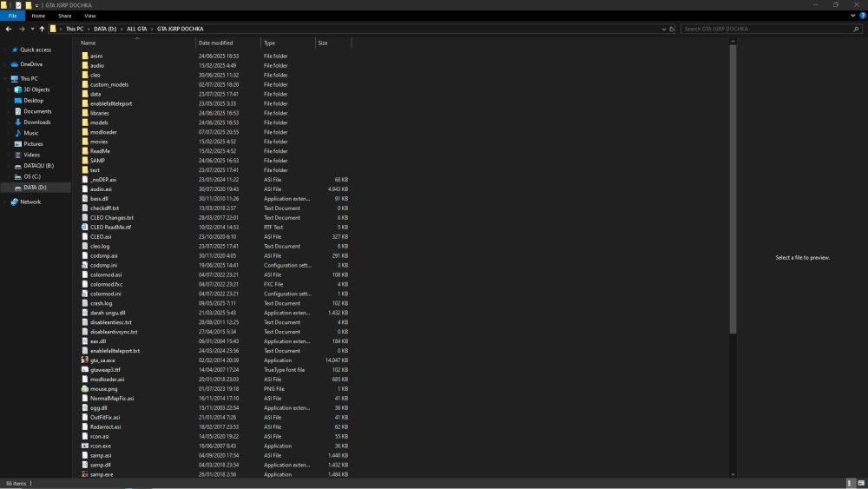Open 3D Objects in sidebar
Image resolution: width=868 pixels, height=489 pixels.
36,89
